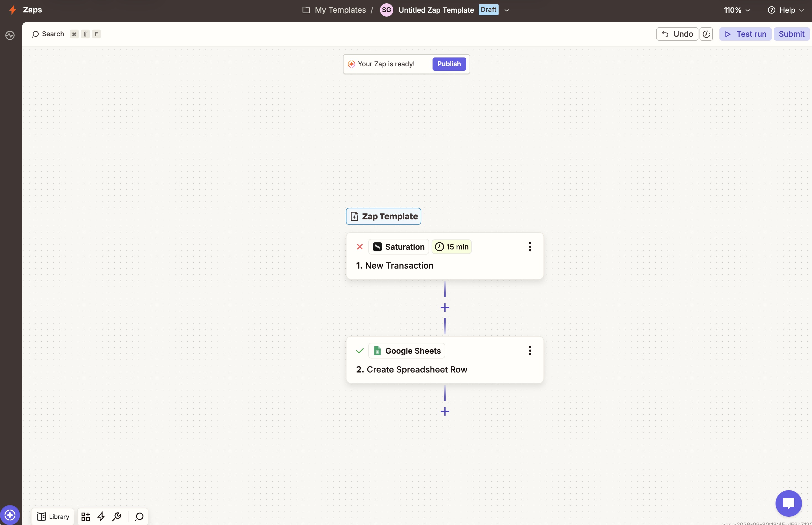Image resolution: width=812 pixels, height=525 pixels.
Task: Click the Saturation app badge
Action: point(399,247)
